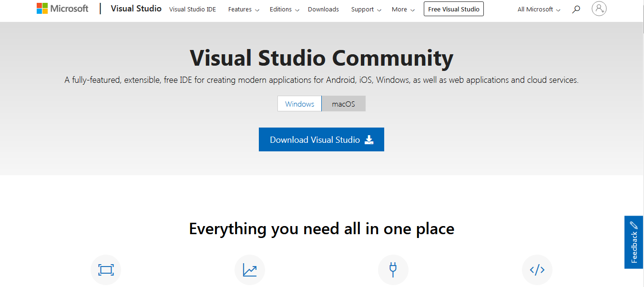The height and width of the screenshot is (287, 644).
Task: Click the frame brackets feature icon
Action: pos(106,270)
